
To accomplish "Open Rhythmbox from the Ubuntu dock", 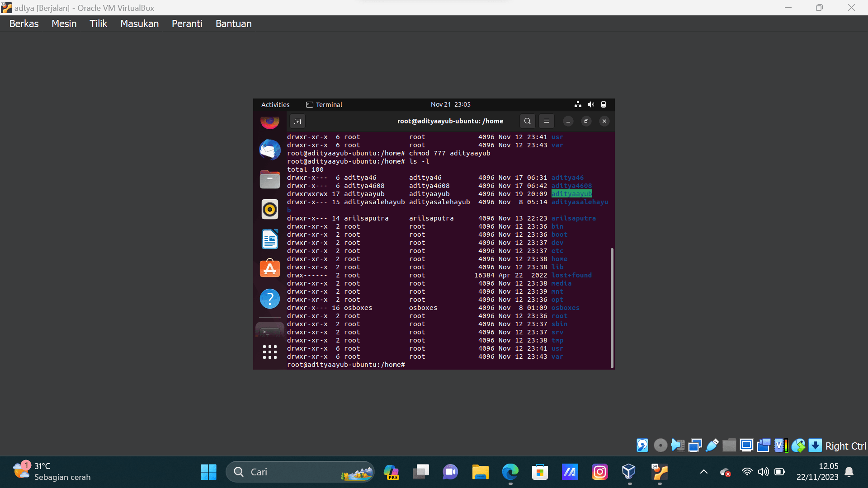I will click(x=270, y=209).
